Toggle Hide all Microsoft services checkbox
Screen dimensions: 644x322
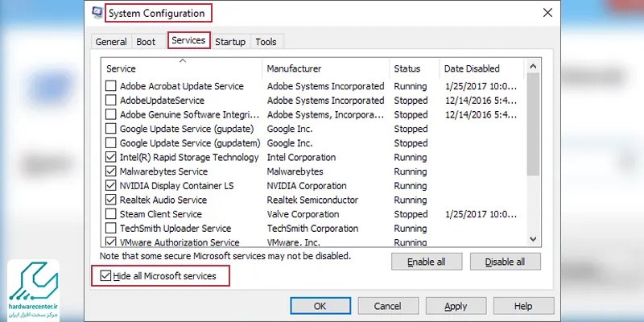106,276
